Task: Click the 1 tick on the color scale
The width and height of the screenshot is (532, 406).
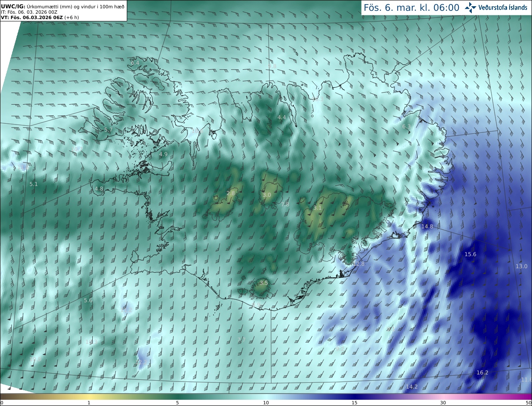Action: click(x=89, y=403)
